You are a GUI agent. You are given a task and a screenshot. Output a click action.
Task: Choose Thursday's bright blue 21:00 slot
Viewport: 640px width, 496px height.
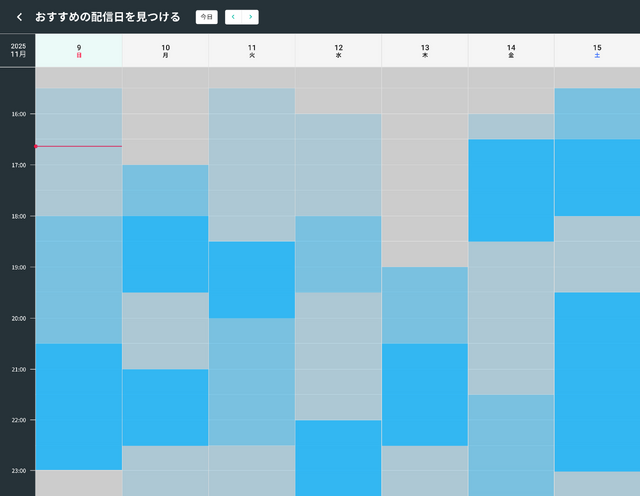(425, 394)
